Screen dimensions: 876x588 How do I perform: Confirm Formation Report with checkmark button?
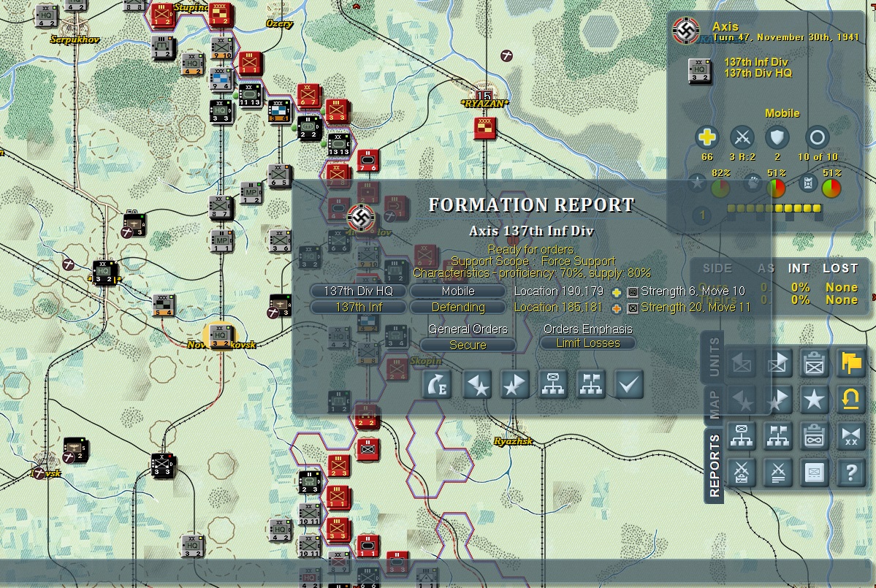(628, 385)
